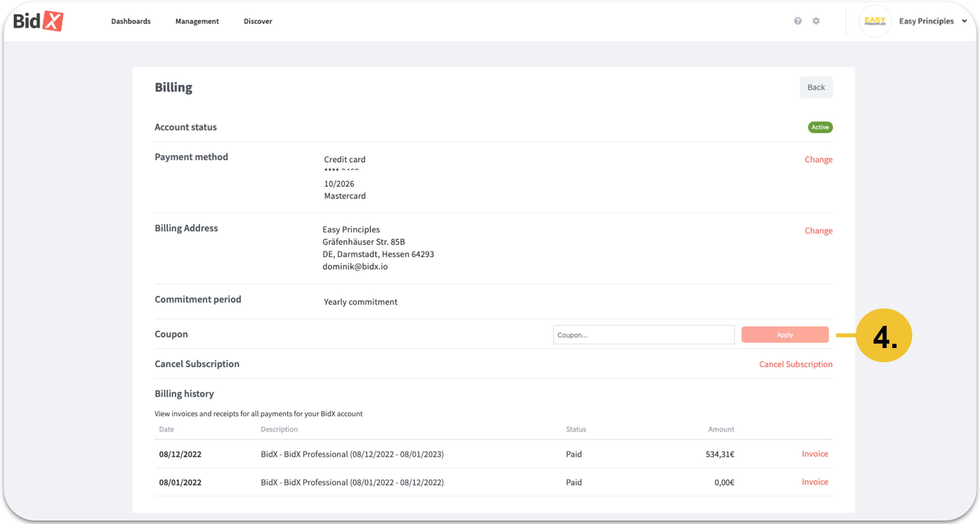The image size is (980, 524).
Task: Click the Yearly commitment text
Action: click(x=360, y=302)
